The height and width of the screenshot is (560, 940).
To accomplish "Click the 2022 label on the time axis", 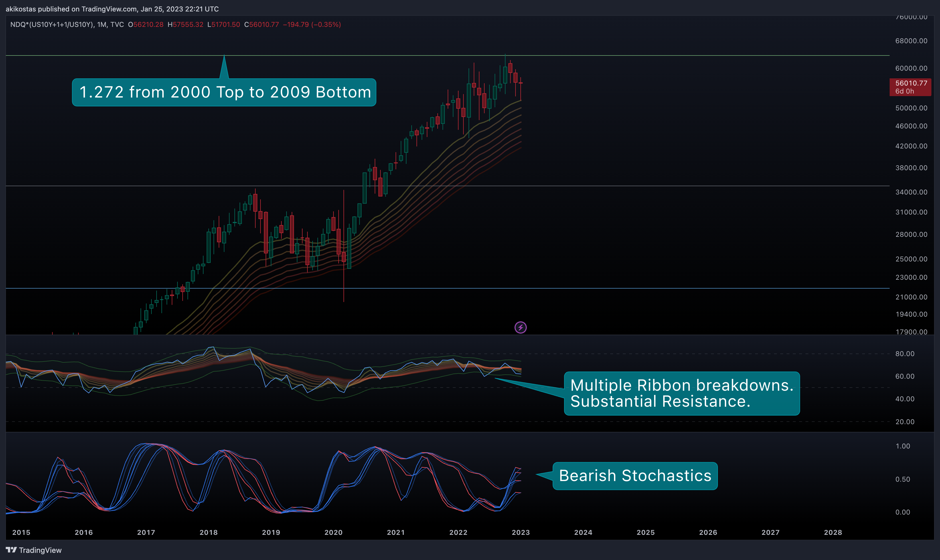I will (x=459, y=533).
